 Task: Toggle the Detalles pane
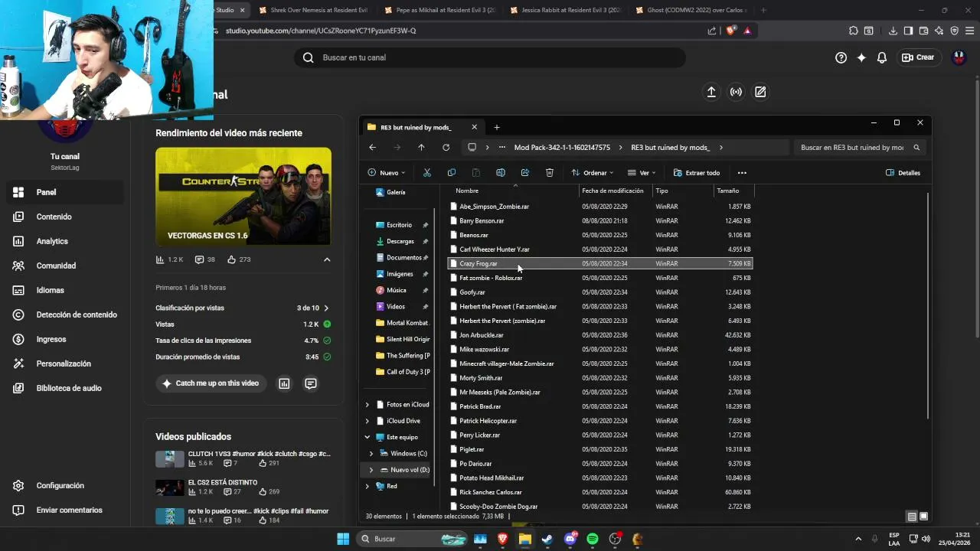[903, 173]
